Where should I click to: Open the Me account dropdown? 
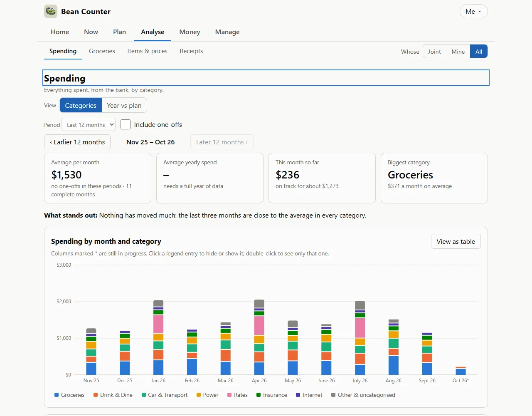[x=473, y=11]
